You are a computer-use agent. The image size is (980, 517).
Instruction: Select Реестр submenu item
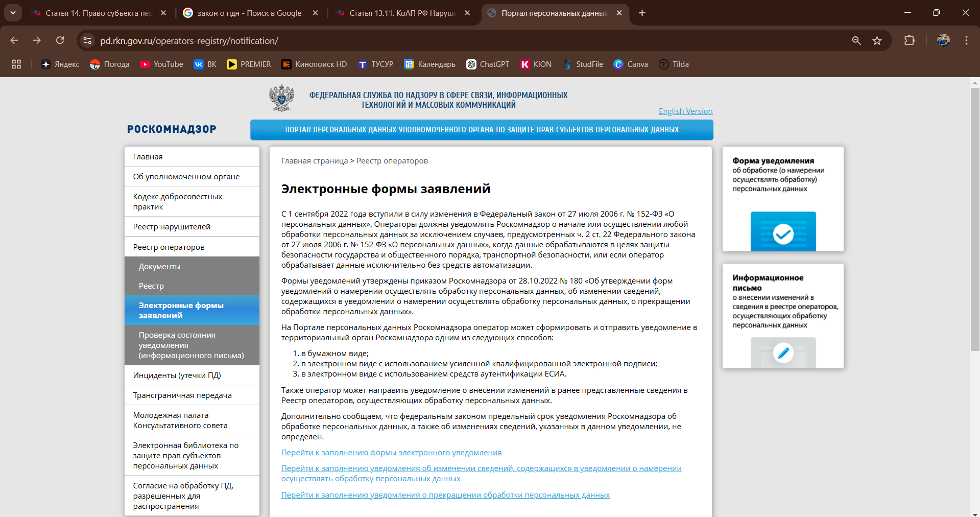(x=192, y=286)
